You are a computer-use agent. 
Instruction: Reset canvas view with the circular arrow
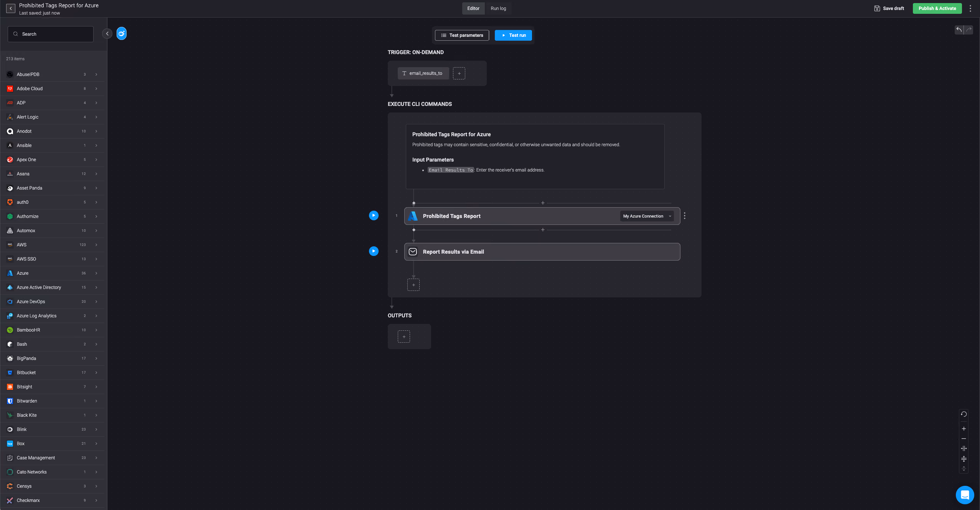point(964,414)
